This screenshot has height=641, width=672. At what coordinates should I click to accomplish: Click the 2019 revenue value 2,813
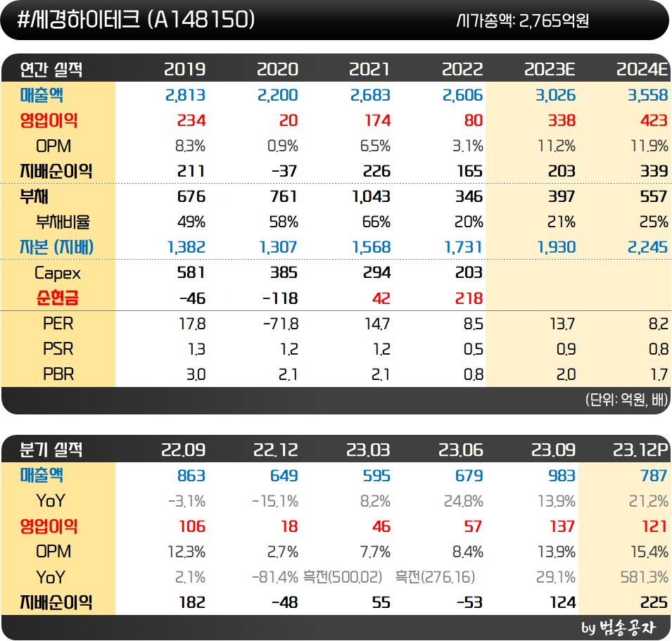[185, 95]
